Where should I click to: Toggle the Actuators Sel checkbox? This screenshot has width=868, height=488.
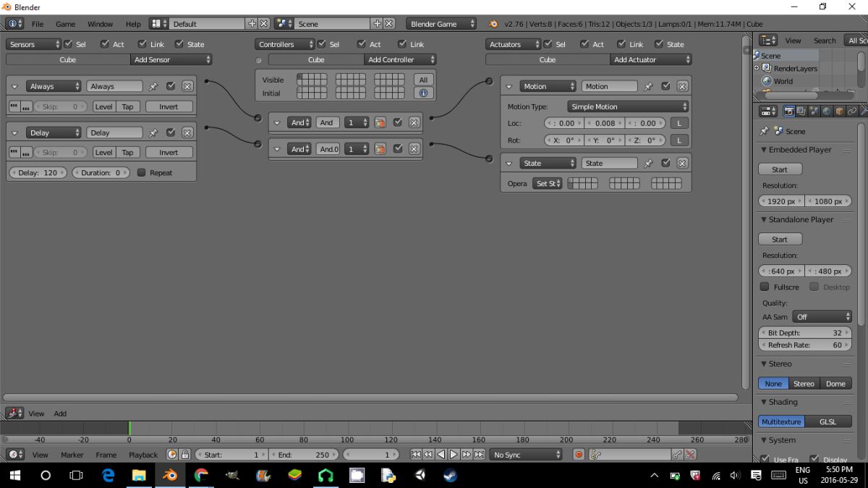click(548, 44)
